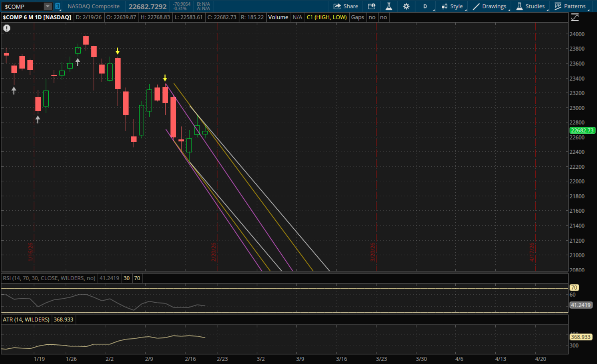Open the Studies dropdown menu
This screenshot has height=364, width=597.
pyautogui.click(x=530, y=6)
